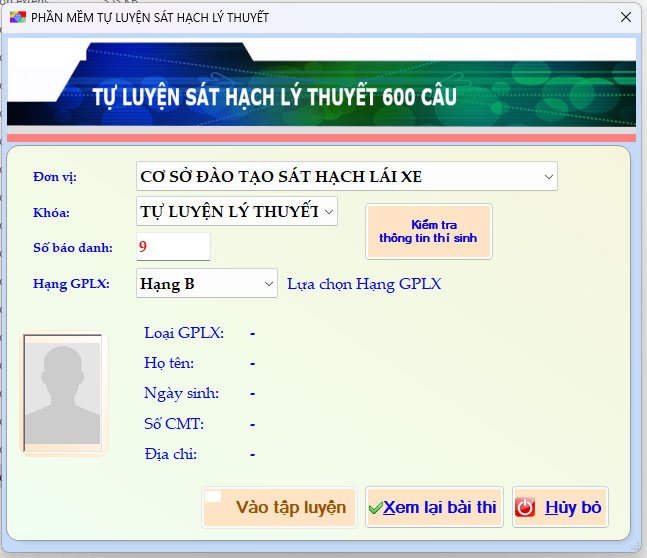
Task: Click the Số báo danh label
Action: point(73,248)
